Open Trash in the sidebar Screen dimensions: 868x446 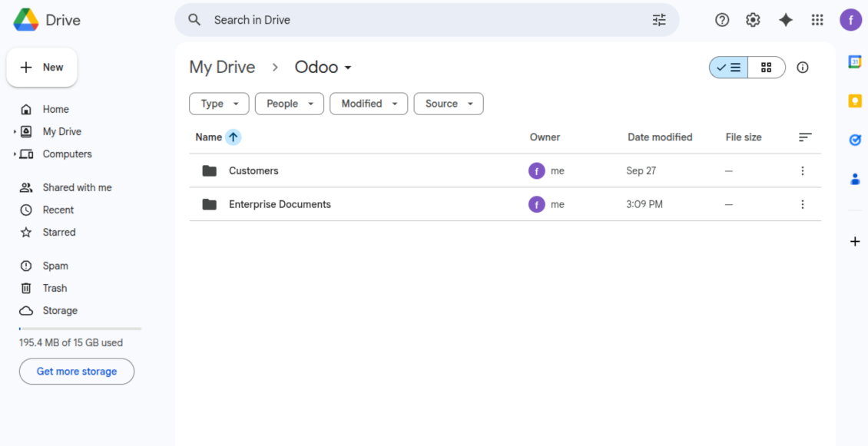[55, 288]
